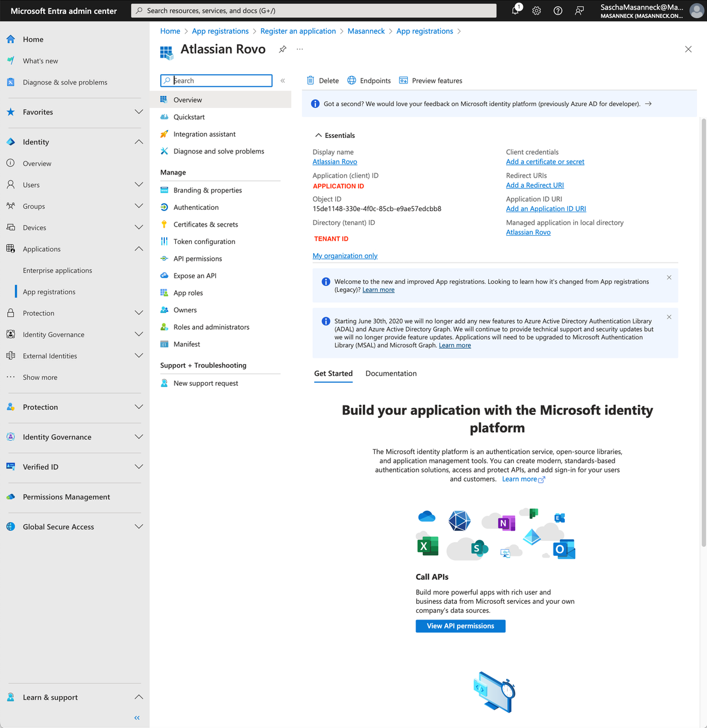
Task: Select App registrations in the sidebar
Action: pyautogui.click(x=49, y=292)
